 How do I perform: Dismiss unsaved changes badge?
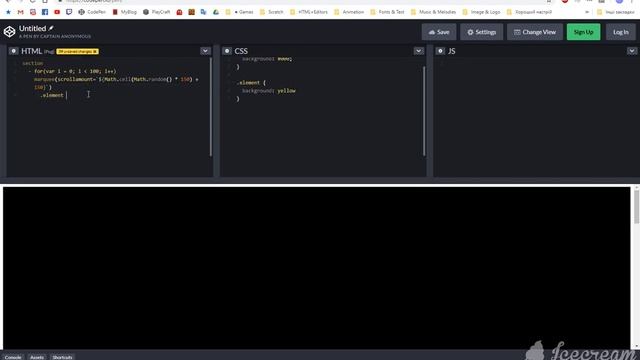tap(95, 51)
